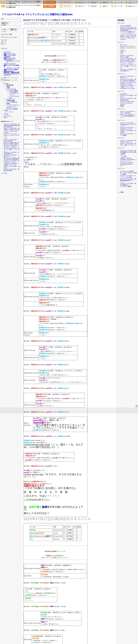Open 旧wiki menu link
The height and width of the screenshot is (644, 138).
point(5,118)
